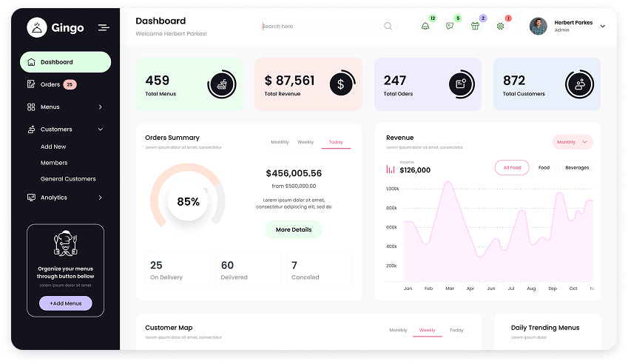Open Add New under Customers
This screenshot has width=628, height=364.
tap(53, 146)
